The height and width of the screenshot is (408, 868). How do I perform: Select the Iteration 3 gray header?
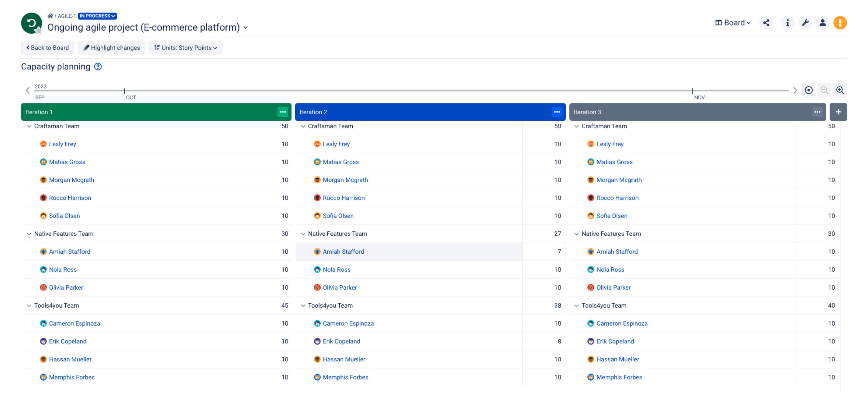697,112
